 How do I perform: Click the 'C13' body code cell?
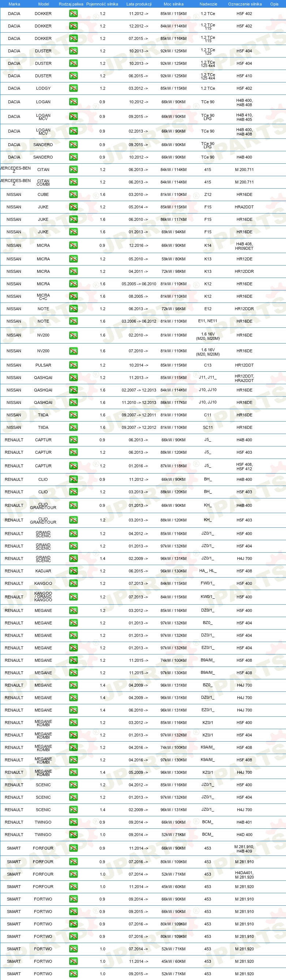click(x=208, y=365)
